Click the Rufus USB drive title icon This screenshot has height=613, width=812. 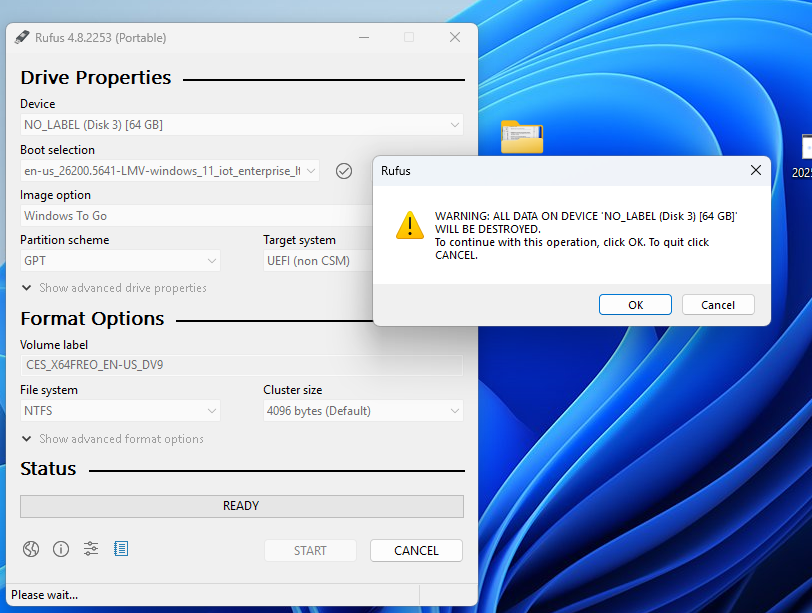(x=22, y=37)
